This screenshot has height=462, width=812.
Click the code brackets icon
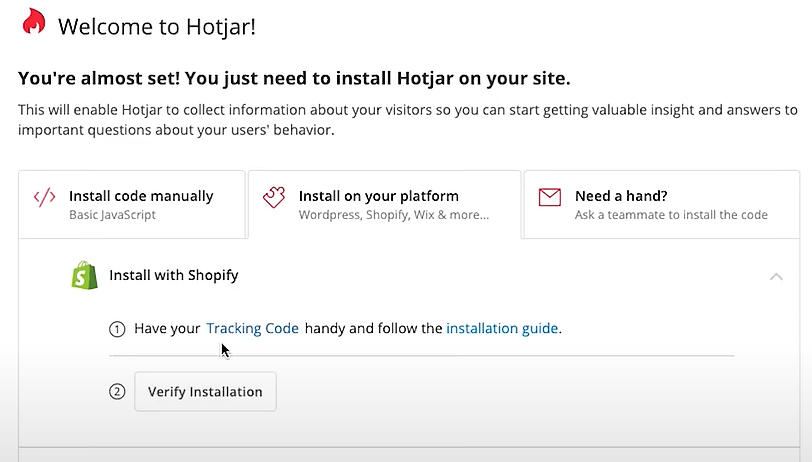point(45,197)
